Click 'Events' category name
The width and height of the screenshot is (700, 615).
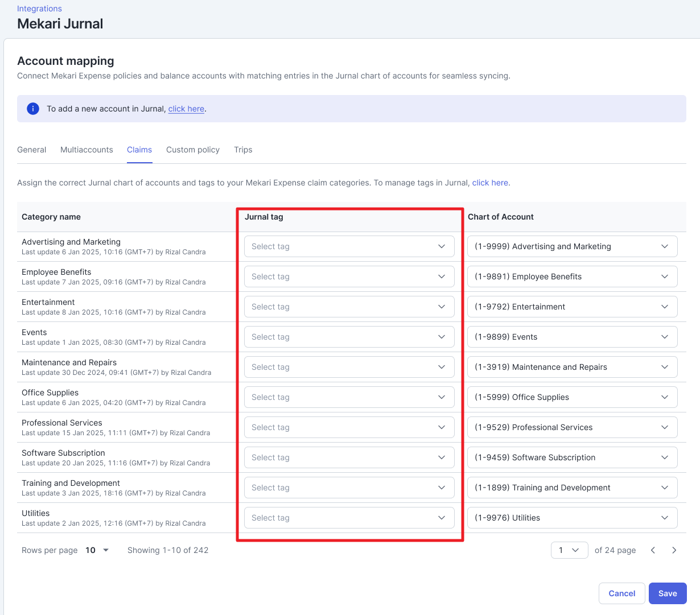(34, 332)
